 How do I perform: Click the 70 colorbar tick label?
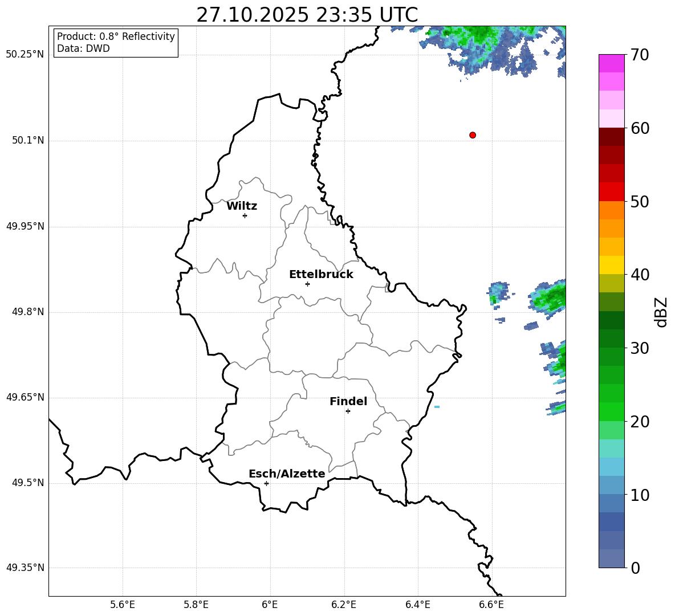click(640, 55)
